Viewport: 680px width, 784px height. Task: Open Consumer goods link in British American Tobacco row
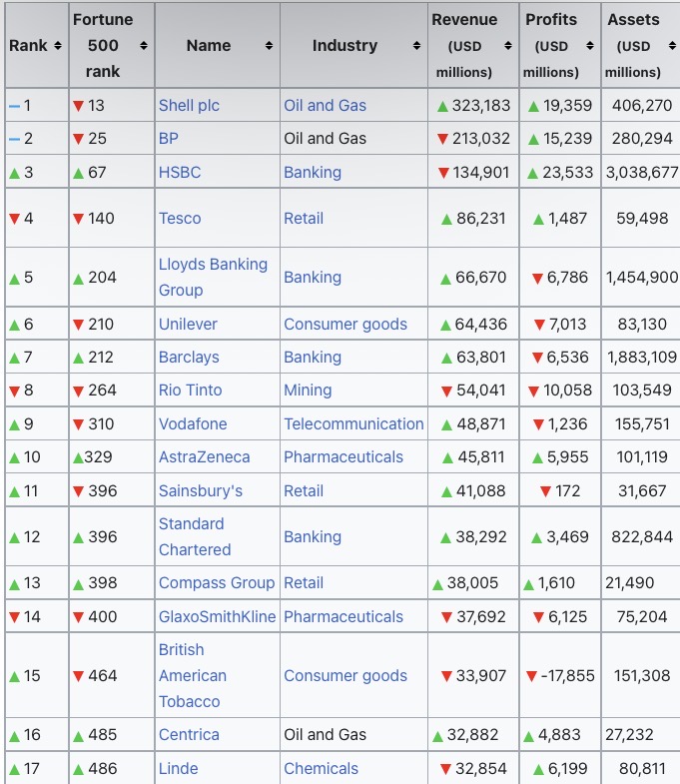pyautogui.click(x=345, y=676)
